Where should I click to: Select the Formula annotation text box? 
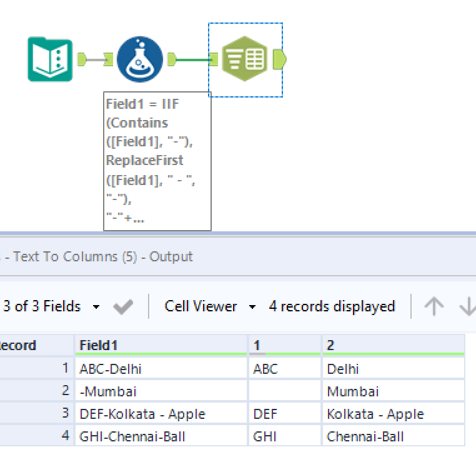pos(157,161)
